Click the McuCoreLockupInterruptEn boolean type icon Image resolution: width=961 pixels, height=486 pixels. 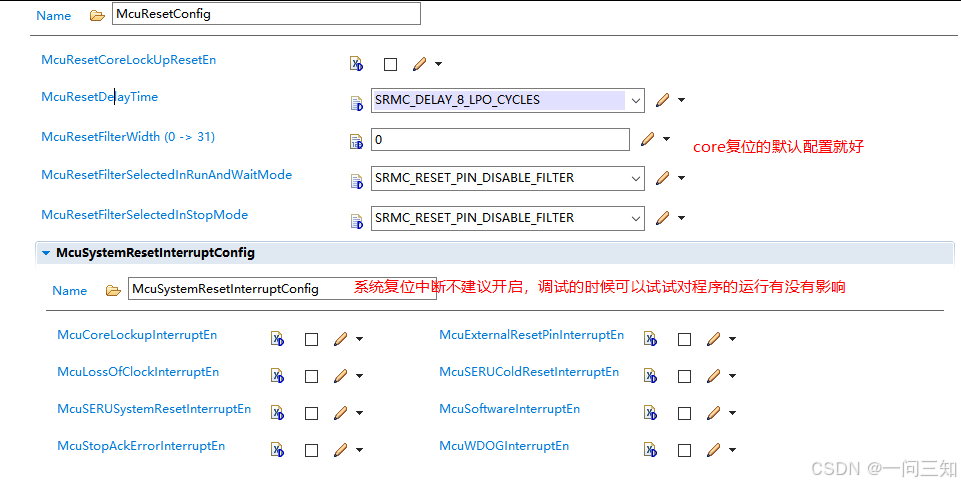pos(278,339)
